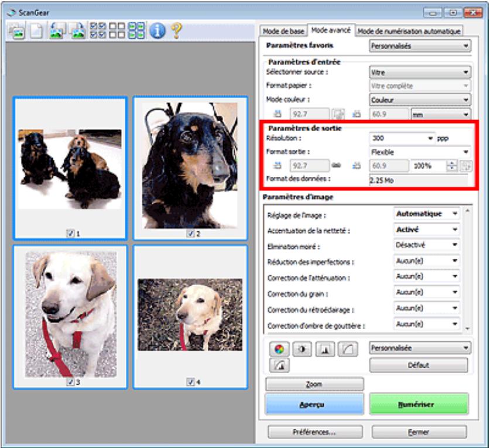The image size is (490, 448).
Task: Open Brightness/Contrast adjustment
Action: 302,349
